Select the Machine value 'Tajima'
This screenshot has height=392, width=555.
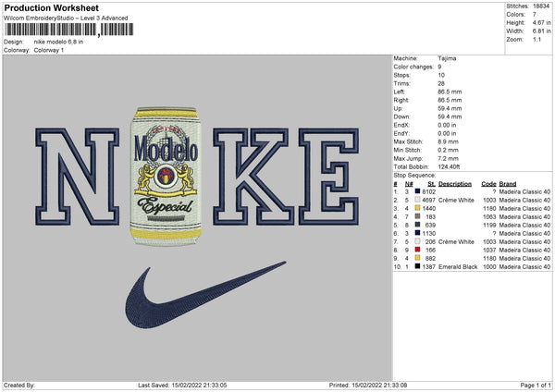click(447, 58)
